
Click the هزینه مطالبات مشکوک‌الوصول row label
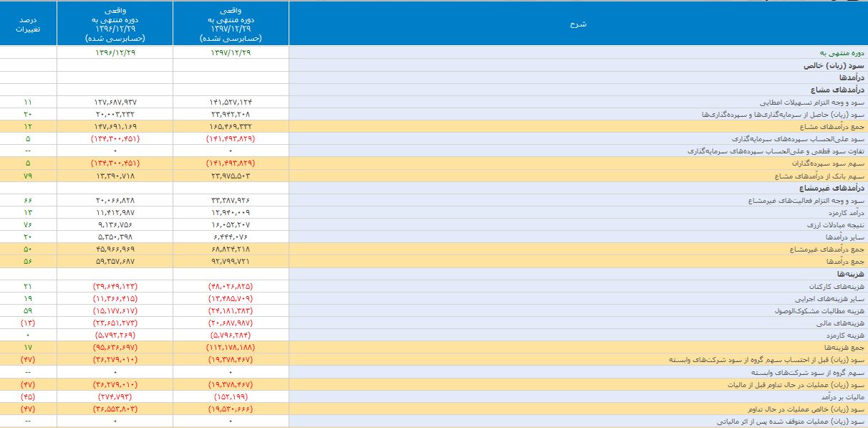[x=821, y=310]
